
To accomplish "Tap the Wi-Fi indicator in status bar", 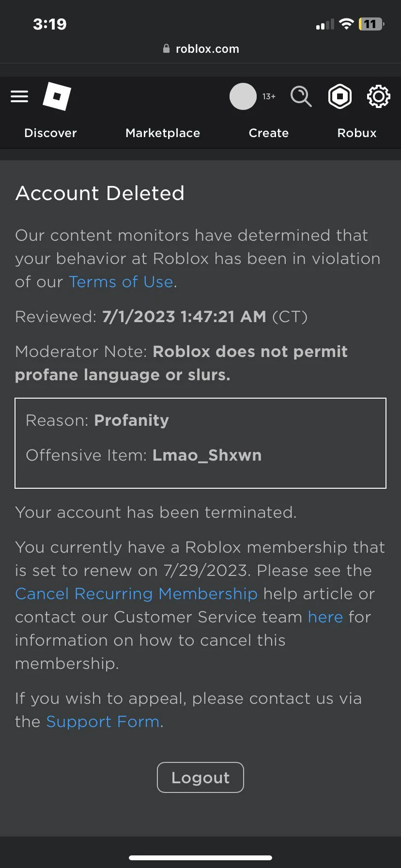I will click(346, 23).
